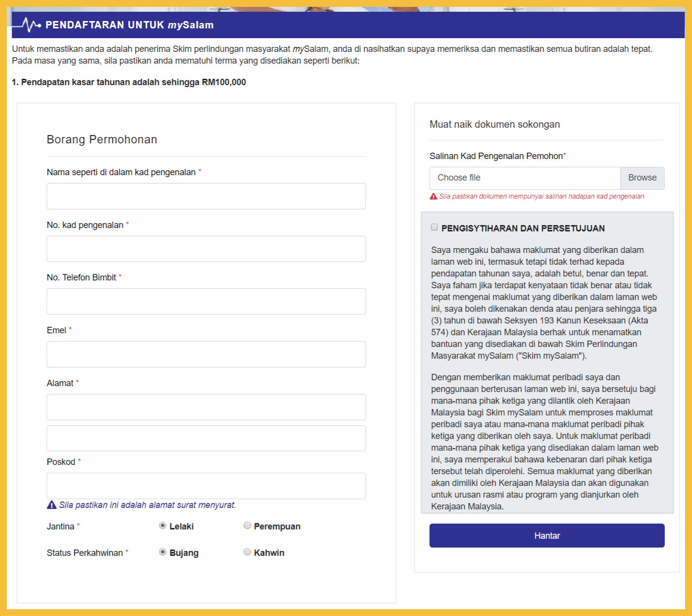Click the Choose file upload field
Screen dimensions: 692x616
[525, 178]
